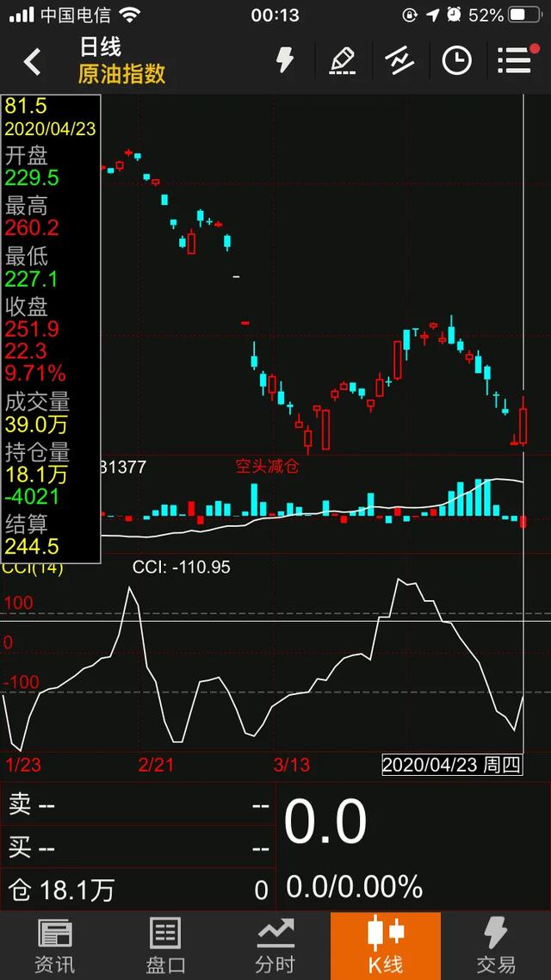The height and width of the screenshot is (980, 551).
Task: Open the indicator lines icon
Action: (399, 60)
